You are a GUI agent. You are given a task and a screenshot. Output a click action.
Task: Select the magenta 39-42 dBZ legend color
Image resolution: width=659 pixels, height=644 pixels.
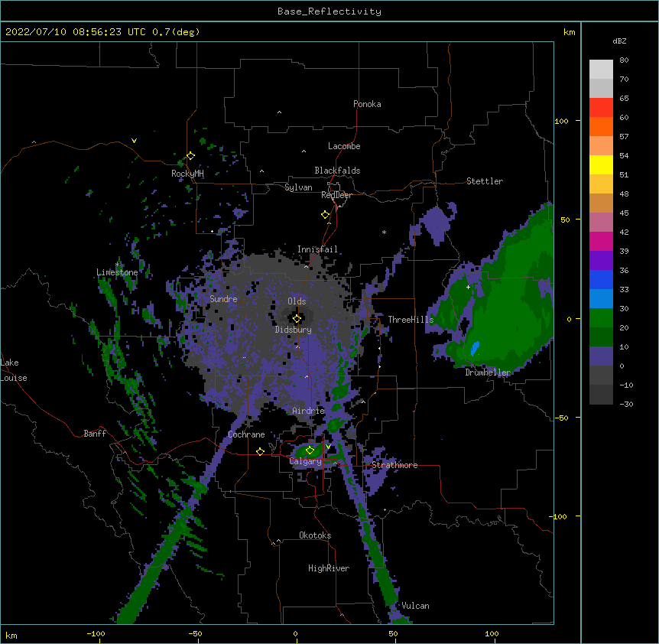601,242
